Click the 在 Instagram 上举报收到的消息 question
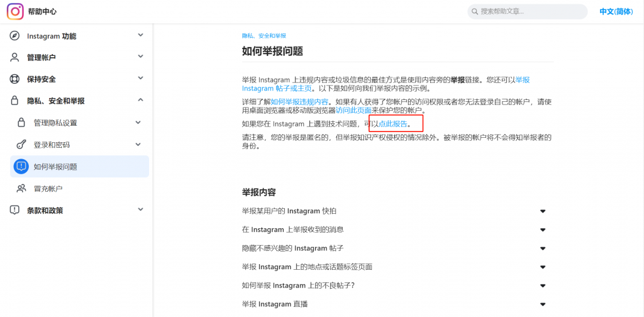 [292, 230]
